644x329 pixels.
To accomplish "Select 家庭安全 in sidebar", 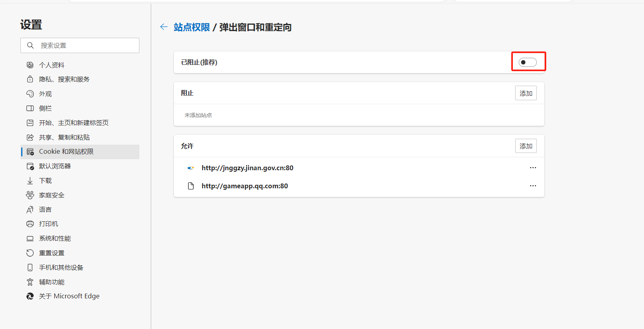I will (51, 195).
